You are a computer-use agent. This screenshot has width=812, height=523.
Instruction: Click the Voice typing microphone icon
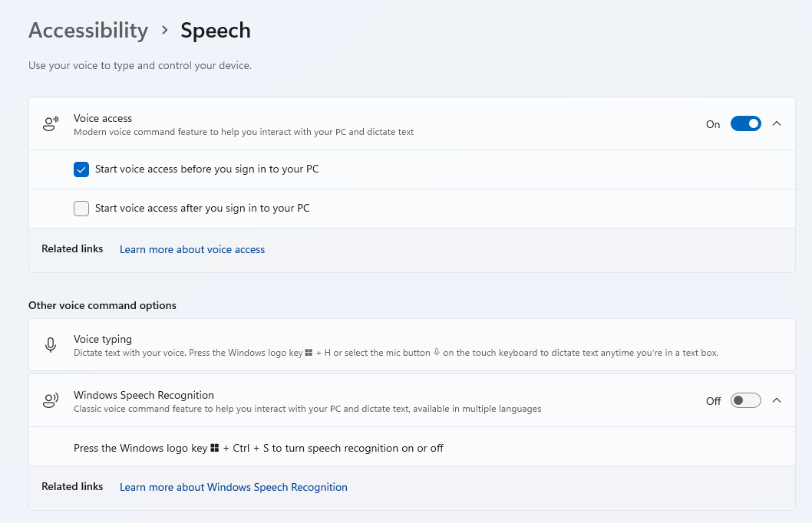51,345
